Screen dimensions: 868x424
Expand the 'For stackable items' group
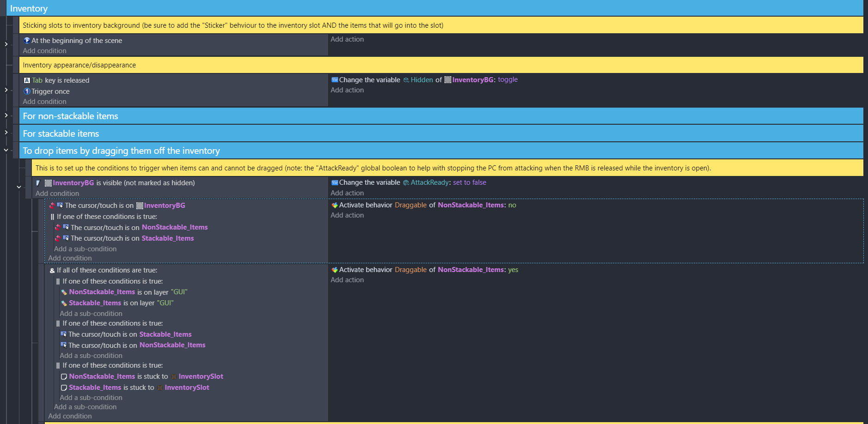click(6, 133)
